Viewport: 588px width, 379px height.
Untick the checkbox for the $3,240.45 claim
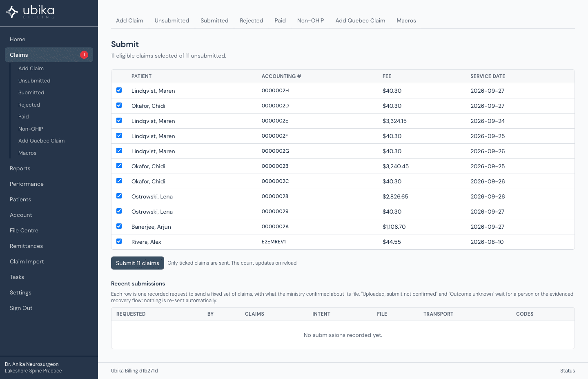point(119,166)
